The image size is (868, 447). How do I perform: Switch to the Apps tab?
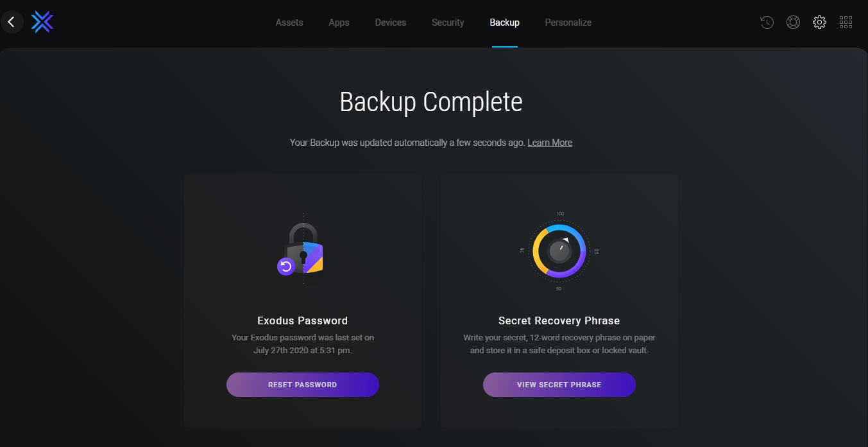pyautogui.click(x=339, y=22)
